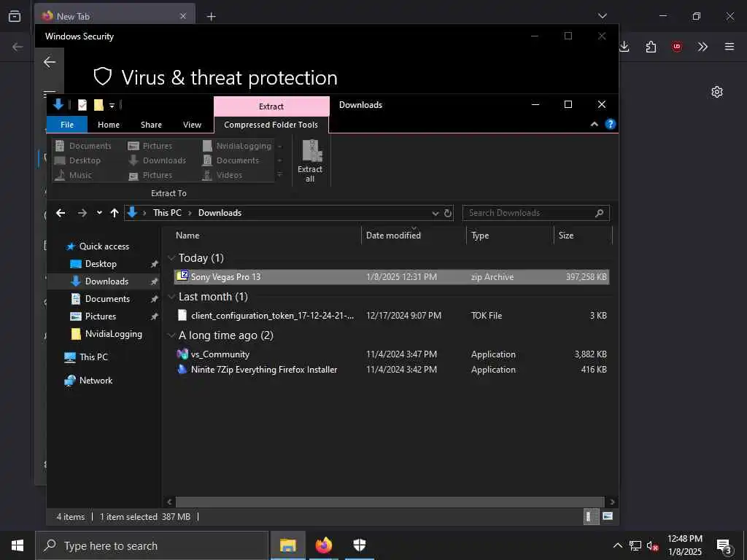The height and width of the screenshot is (560, 747).
Task: Open recent locations dropdown arrow
Action: click(x=99, y=213)
